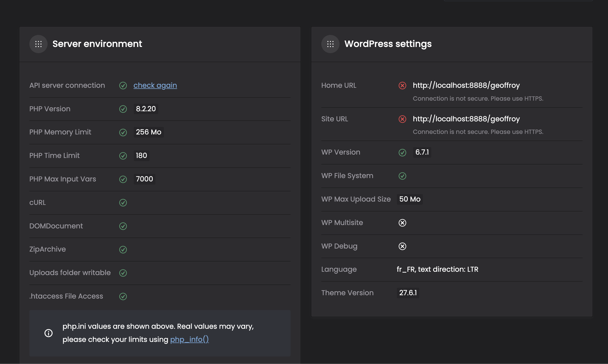Select the 50 Mo max upload value
608x364 pixels.
pos(410,199)
